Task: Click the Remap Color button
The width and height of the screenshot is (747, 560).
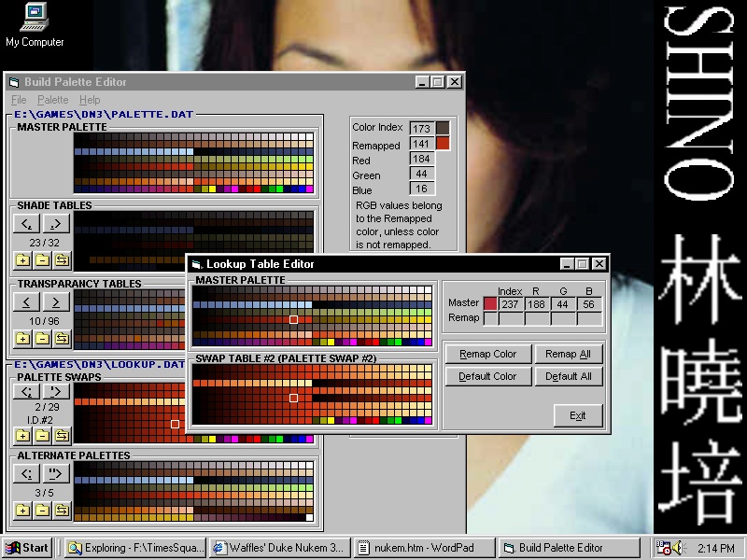Action: pos(488,354)
